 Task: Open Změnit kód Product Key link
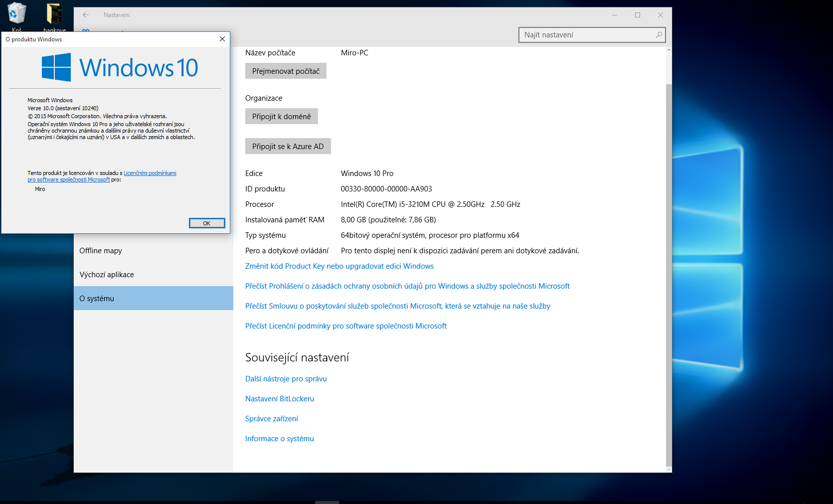point(339,266)
